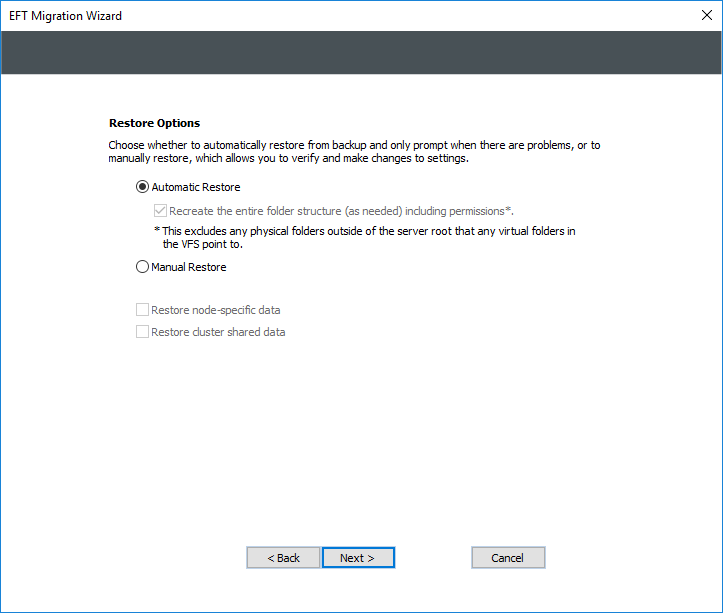Tick the Restore cluster shared data checkbox
723x613 pixels.
(143, 332)
